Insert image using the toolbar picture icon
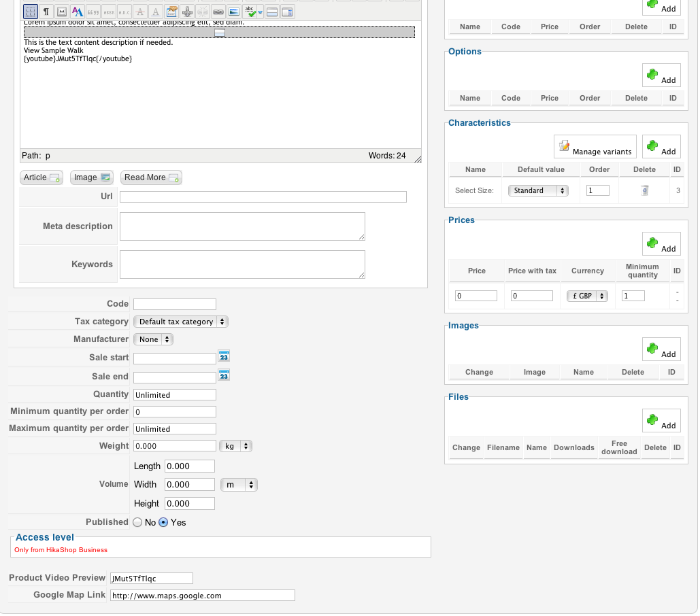The height and width of the screenshot is (616, 700). 234,12
